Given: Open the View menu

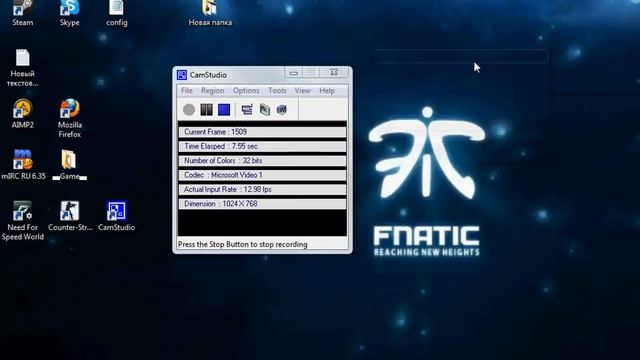Looking at the screenshot, I should click(x=302, y=91).
